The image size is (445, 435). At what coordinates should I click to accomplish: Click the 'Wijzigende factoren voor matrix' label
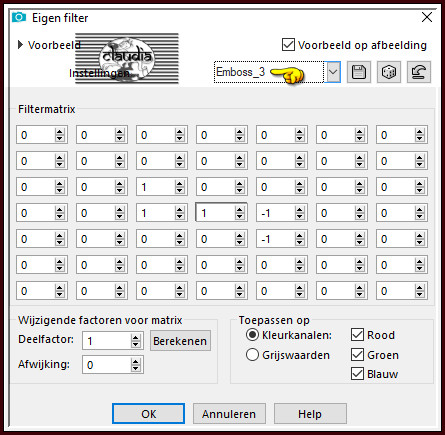(x=100, y=320)
